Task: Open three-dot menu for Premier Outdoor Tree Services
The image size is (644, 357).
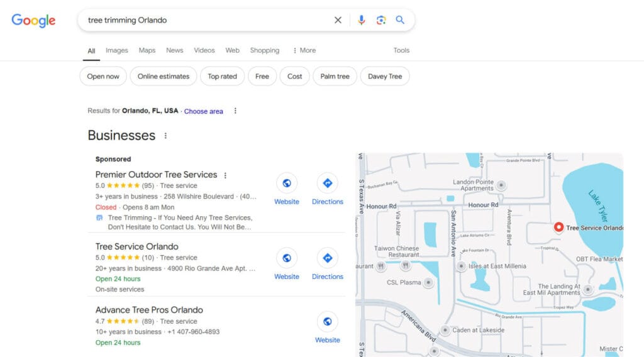Action: 225,175
